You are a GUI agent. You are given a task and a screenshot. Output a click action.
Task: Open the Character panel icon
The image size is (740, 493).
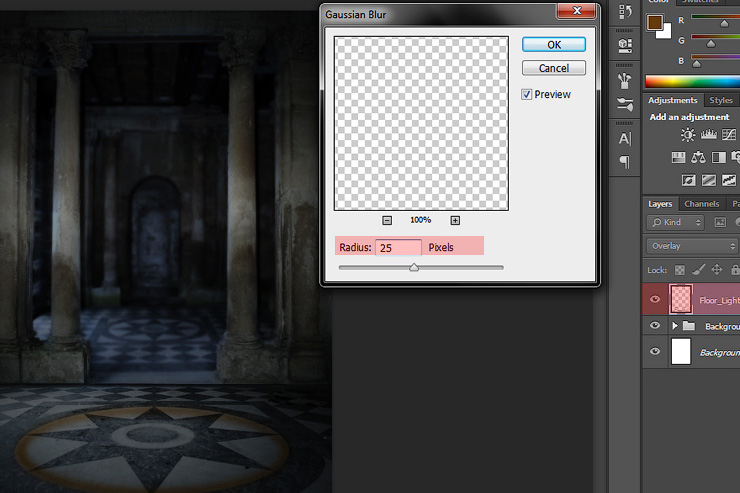pos(625,139)
